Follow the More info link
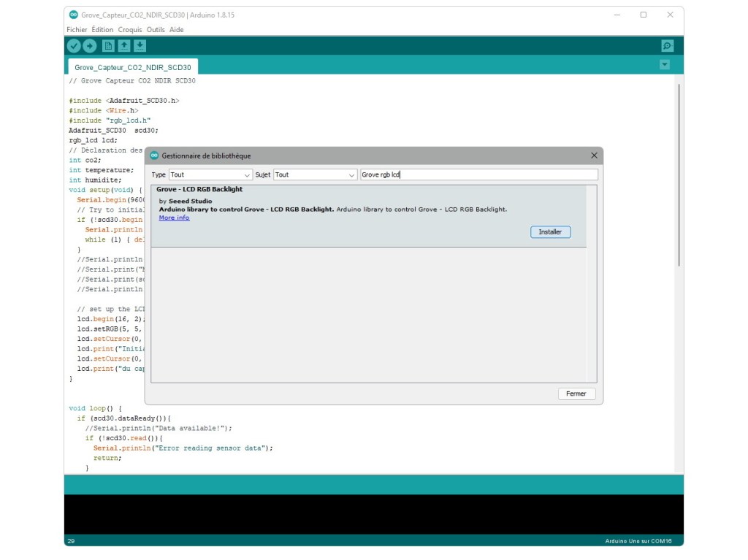This screenshot has height=560, width=748. coord(174,218)
